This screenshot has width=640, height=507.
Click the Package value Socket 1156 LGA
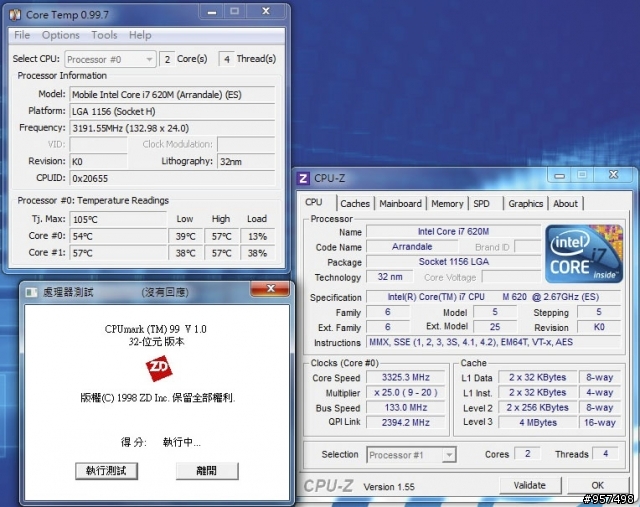tap(453, 262)
